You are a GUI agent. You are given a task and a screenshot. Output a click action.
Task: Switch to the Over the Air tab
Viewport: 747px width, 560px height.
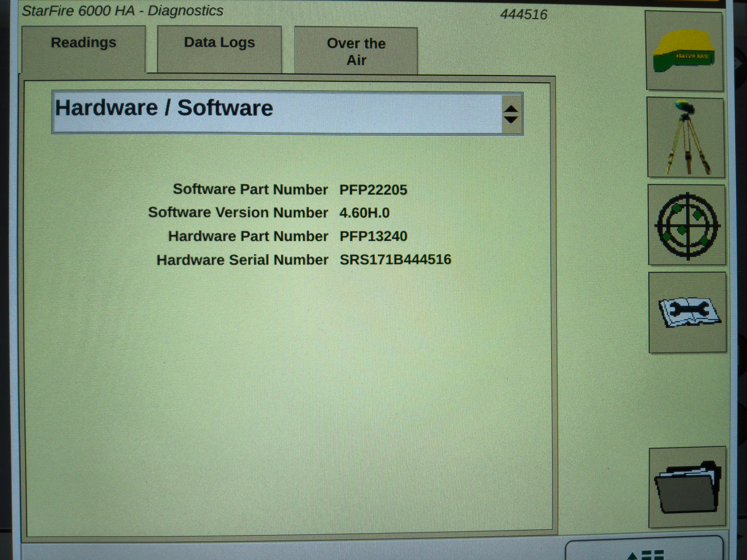pyautogui.click(x=356, y=51)
